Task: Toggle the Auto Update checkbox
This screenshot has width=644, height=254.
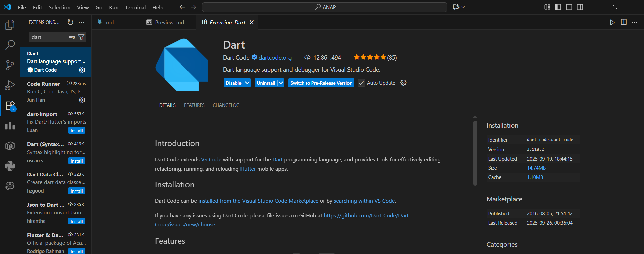Action: (x=361, y=83)
